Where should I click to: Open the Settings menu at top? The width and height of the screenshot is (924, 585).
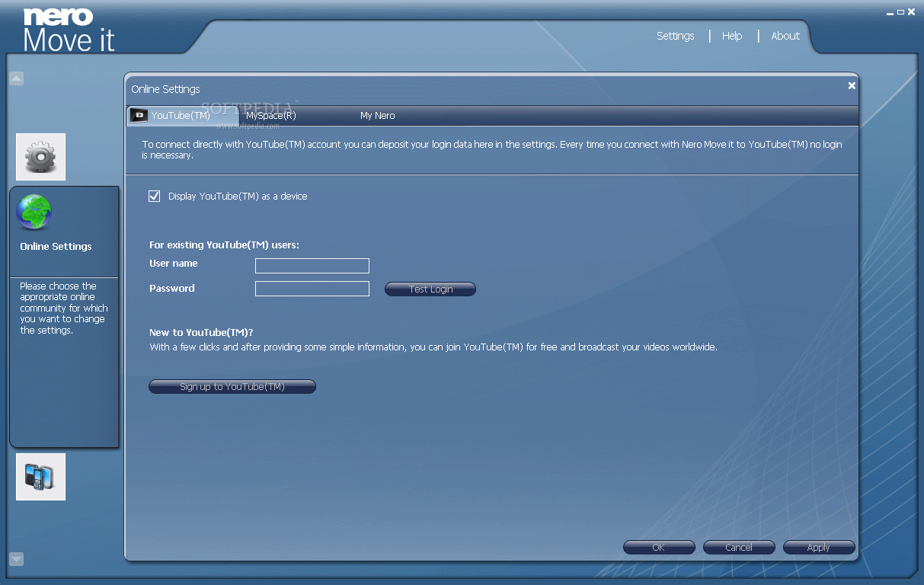coord(676,36)
